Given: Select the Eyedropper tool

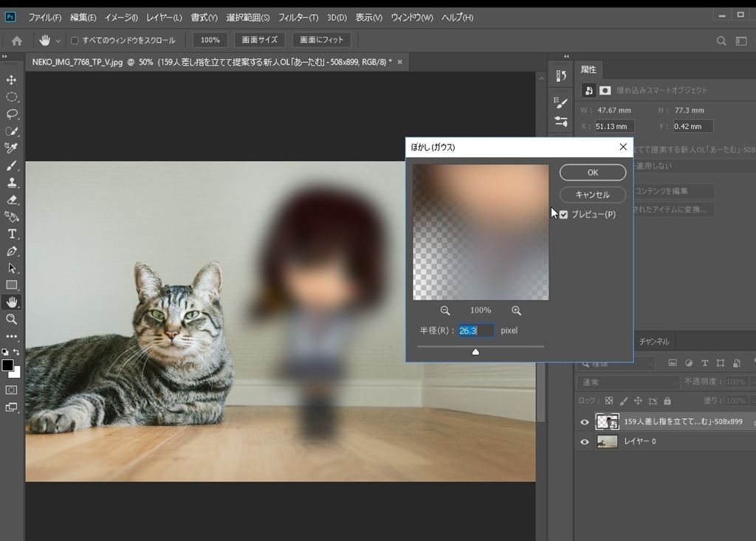Looking at the screenshot, I should (11, 148).
